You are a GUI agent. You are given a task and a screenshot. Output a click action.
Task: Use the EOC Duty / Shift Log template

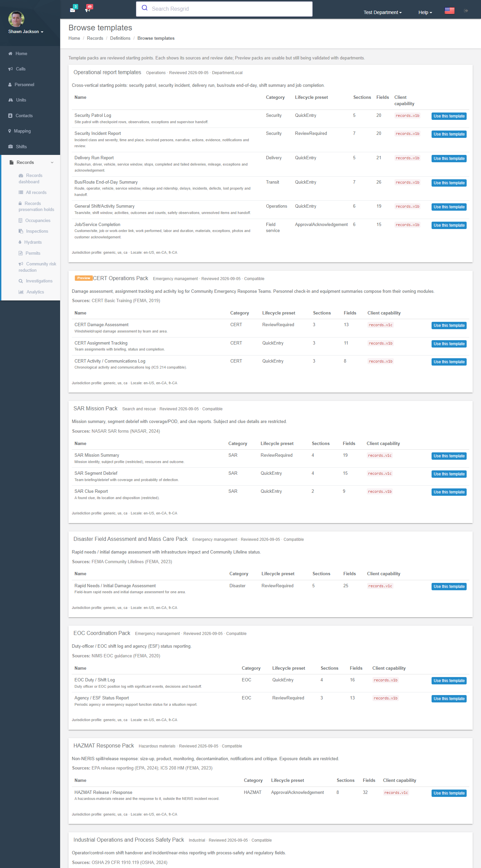pos(449,681)
